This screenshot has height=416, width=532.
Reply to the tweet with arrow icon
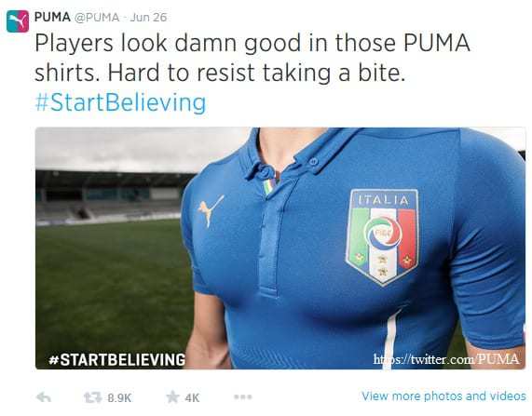(x=44, y=397)
